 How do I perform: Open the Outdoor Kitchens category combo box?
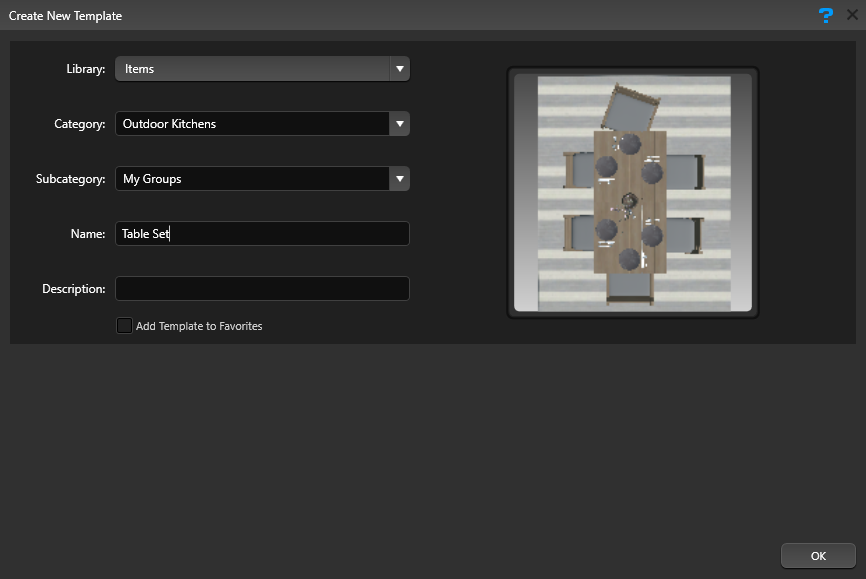(x=262, y=124)
